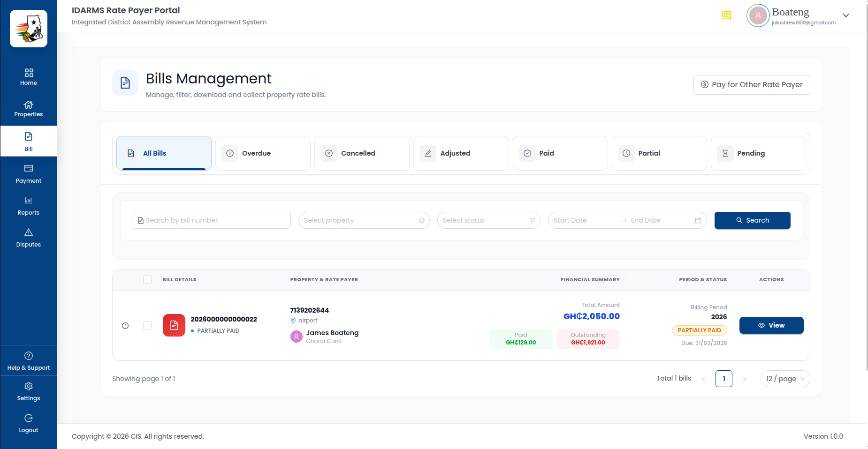Click the previous page arrow
This screenshot has height=449, width=868.
point(703,379)
